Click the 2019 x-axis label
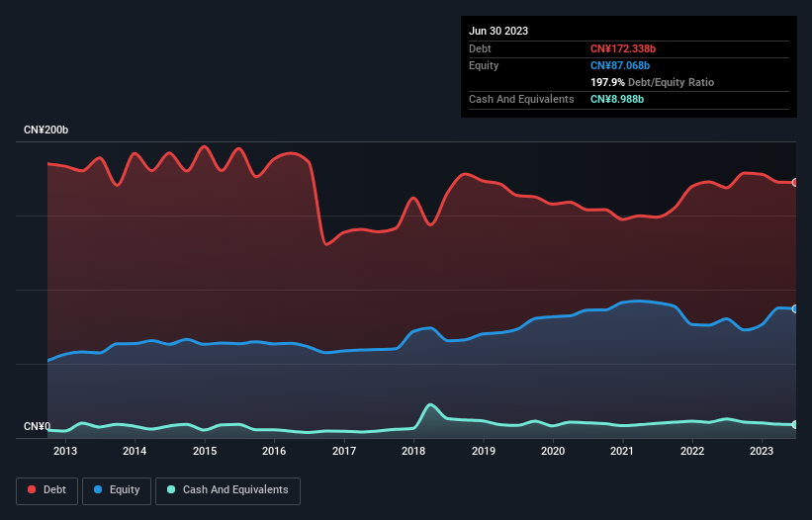Image resolution: width=812 pixels, height=520 pixels. [484, 451]
